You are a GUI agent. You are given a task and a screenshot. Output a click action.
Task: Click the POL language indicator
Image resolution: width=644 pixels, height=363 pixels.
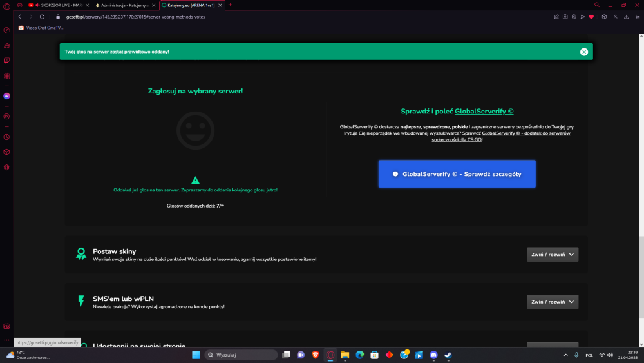click(589, 355)
